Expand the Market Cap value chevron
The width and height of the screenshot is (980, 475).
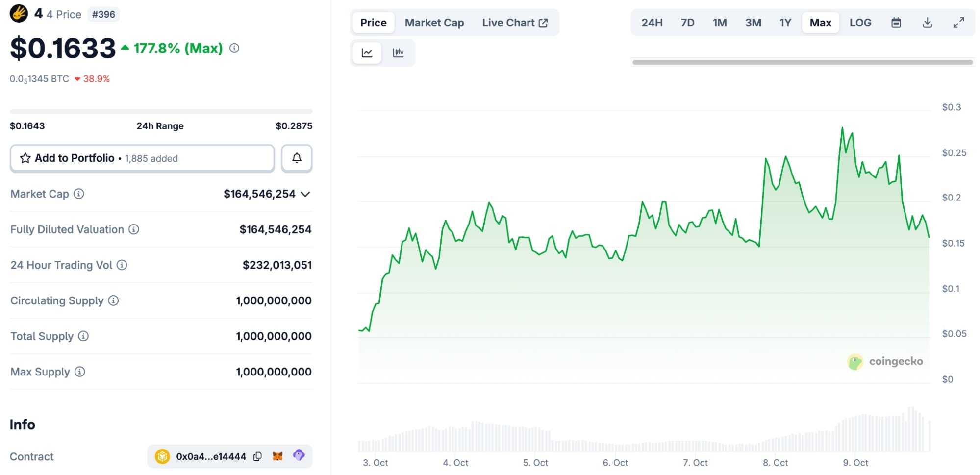[305, 194]
